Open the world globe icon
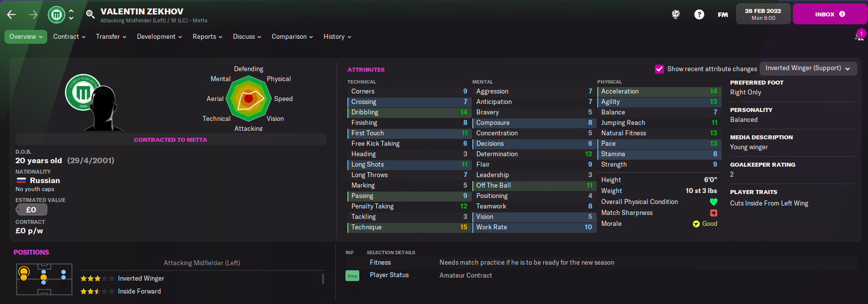The width and height of the screenshot is (868, 304). point(675,14)
